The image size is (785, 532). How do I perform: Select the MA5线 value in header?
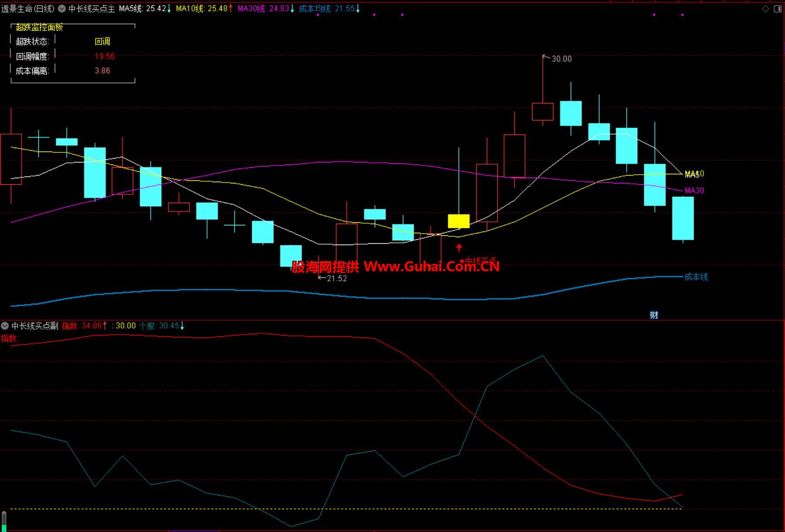click(142, 9)
